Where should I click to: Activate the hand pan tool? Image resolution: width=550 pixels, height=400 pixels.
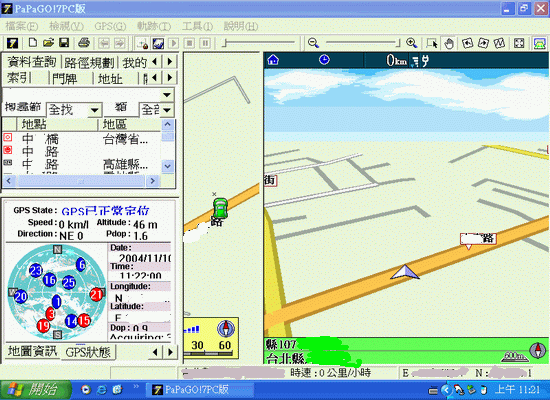click(x=449, y=44)
